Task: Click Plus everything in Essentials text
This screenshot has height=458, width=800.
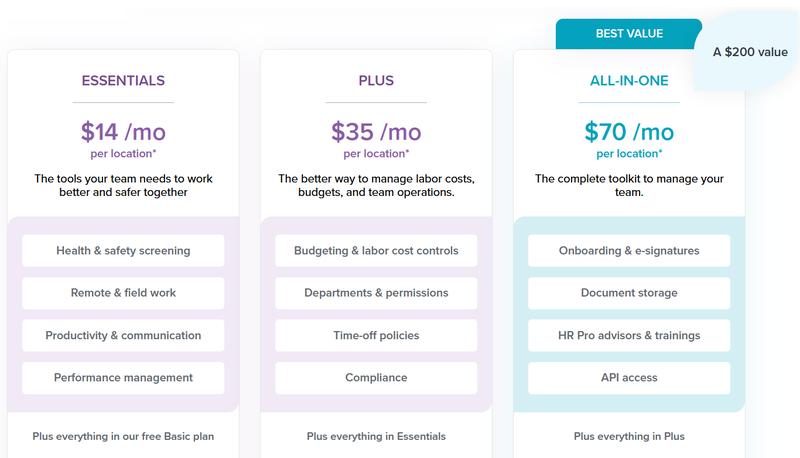Action: (x=376, y=436)
